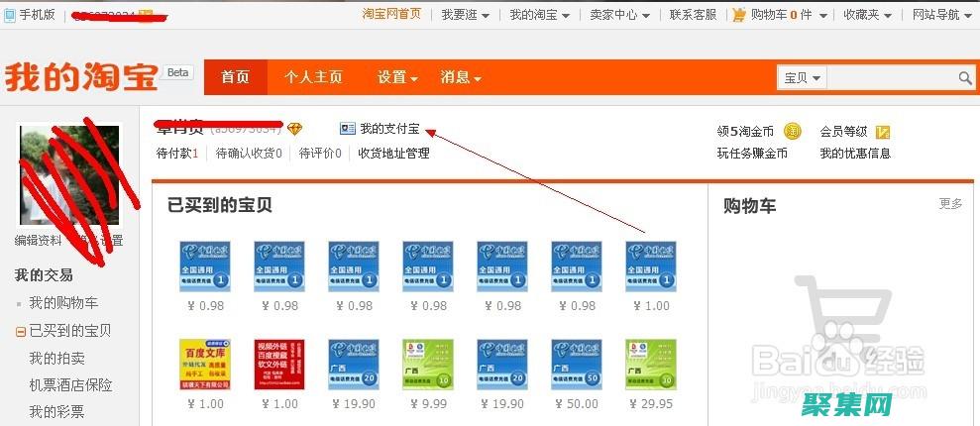Open the ¥9.99 green recharge item
The image size is (980, 426).
tap(428, 365)
